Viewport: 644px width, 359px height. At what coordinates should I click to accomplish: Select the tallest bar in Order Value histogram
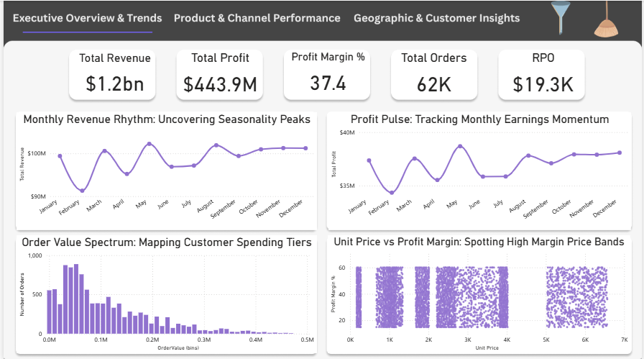(x=76, y=299)
